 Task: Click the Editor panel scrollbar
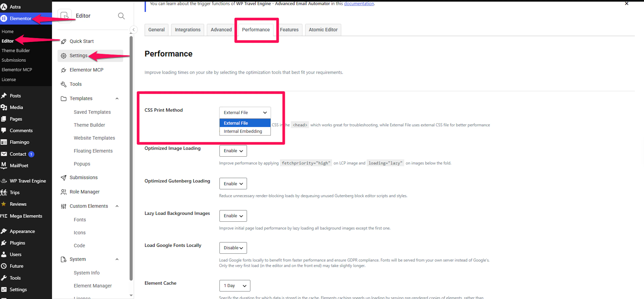click(131, 158)
